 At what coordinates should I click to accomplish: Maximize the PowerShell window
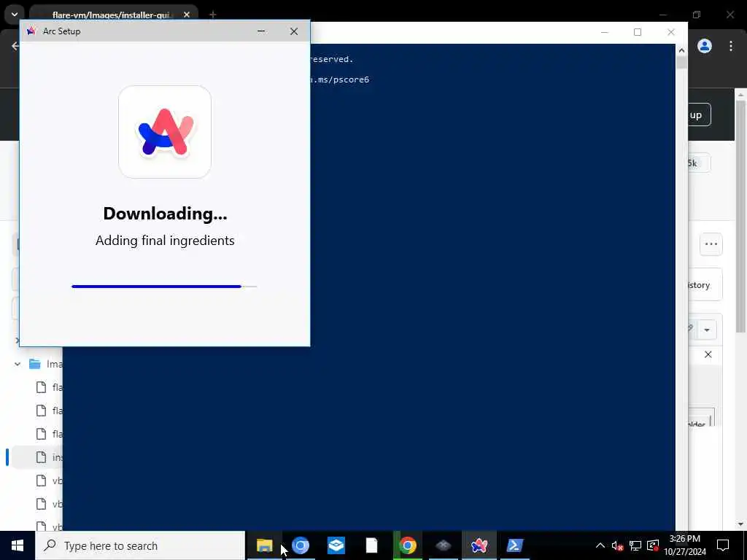(638, 32)
